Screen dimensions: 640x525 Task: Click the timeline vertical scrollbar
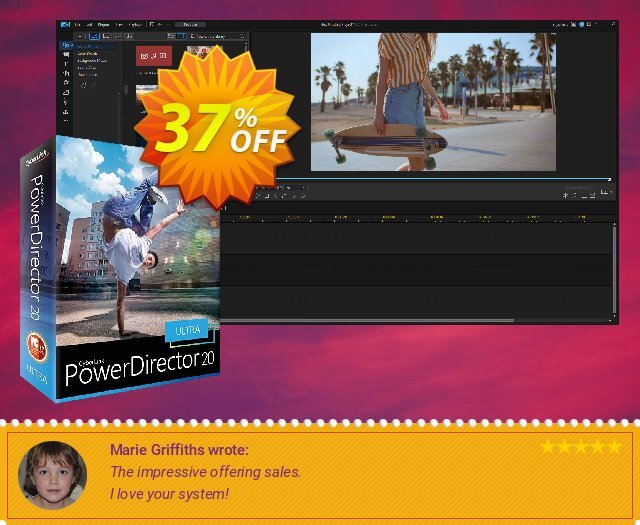point(614,270)
